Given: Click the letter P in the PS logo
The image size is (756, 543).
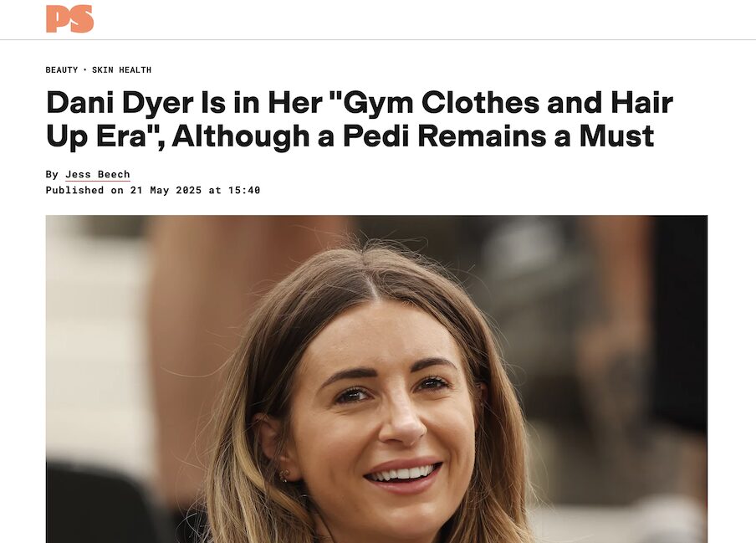Looking at the screenshot, I should (x=59, y=18).
